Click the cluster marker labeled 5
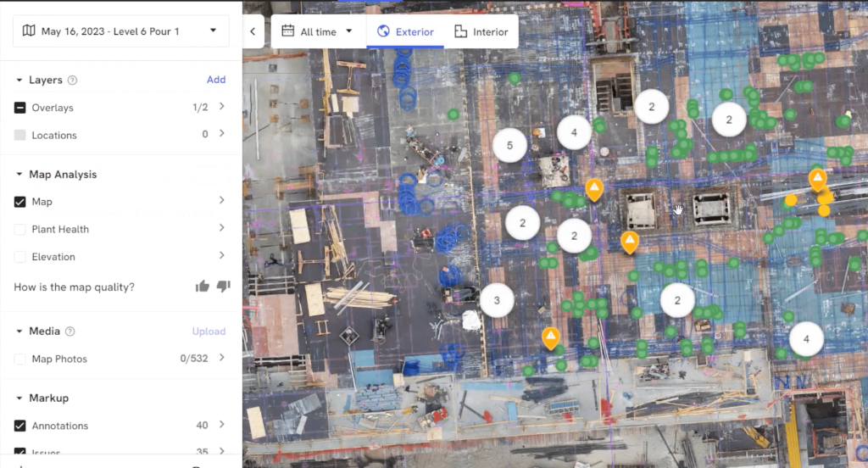Image resolution: width=868 pixels, height=468 pixels. click(509, 145)
